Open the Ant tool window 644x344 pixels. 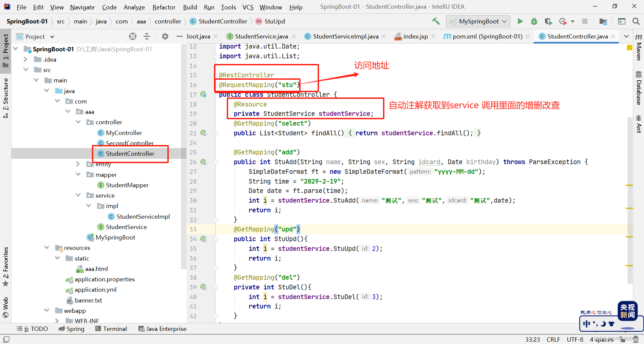coord(639,124)
